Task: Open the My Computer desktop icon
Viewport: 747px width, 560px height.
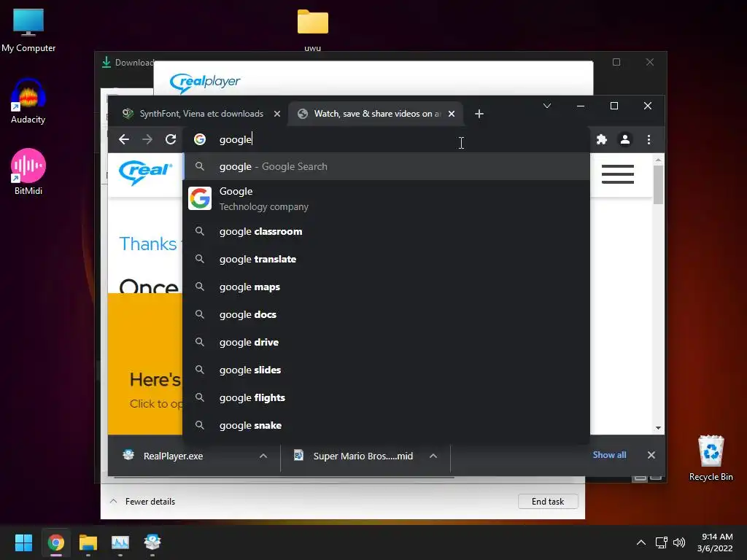Action: (28, 31)
